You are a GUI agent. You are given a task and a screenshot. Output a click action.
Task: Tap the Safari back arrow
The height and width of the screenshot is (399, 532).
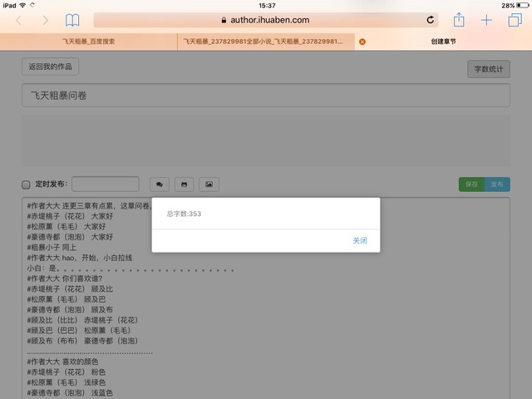pyautogui.click(x=19, y=20)
